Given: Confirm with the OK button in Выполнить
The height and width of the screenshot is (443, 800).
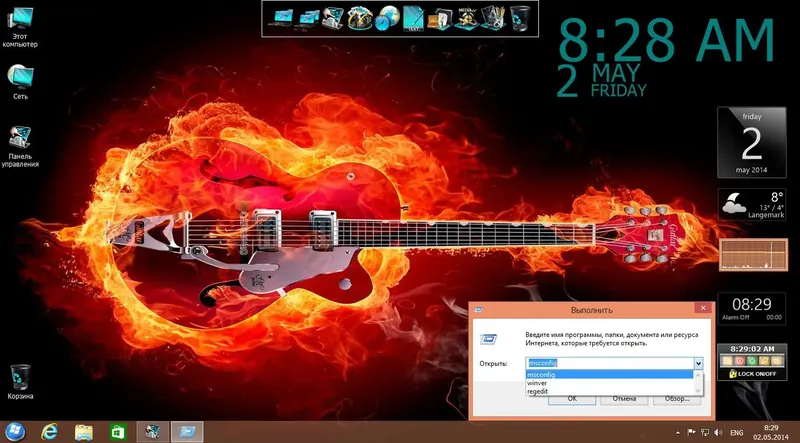Looking at the screenshot, I should coord(572,399).
